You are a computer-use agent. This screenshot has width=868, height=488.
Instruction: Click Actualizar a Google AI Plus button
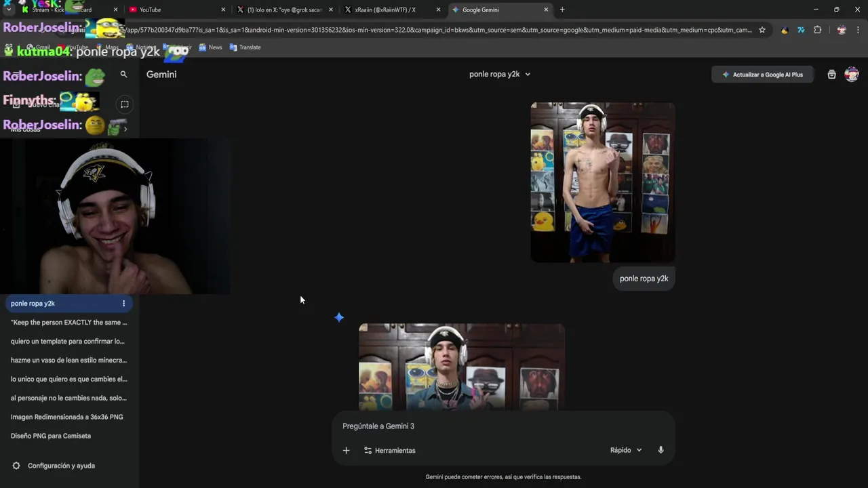coord(762,75)
